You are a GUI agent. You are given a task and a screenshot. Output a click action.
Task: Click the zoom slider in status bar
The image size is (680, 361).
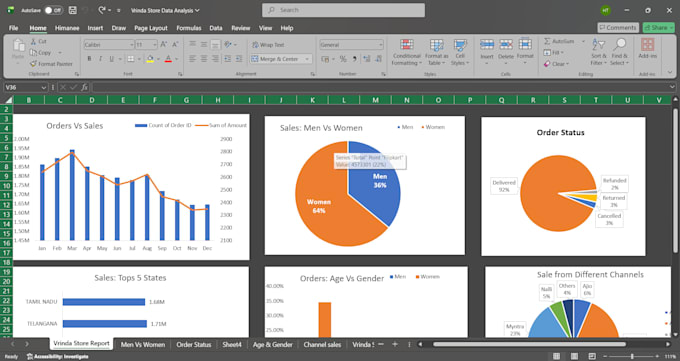pos(632,356)
